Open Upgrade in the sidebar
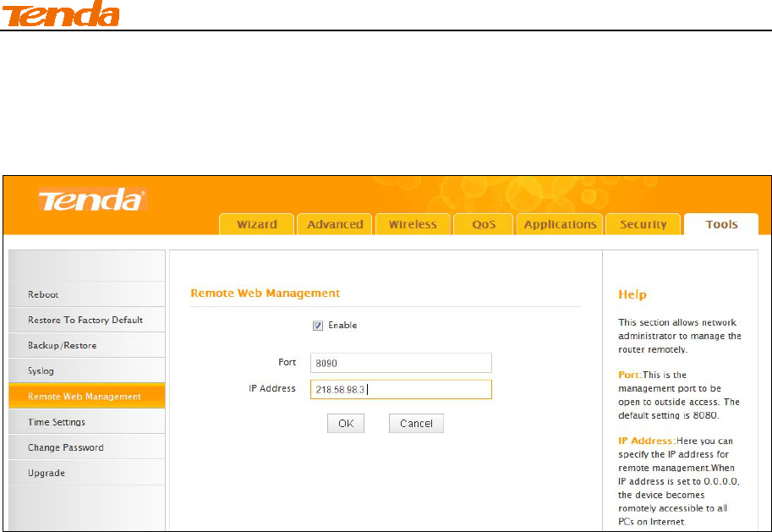The height and width of the screenshot is (532, 772). 87,473
